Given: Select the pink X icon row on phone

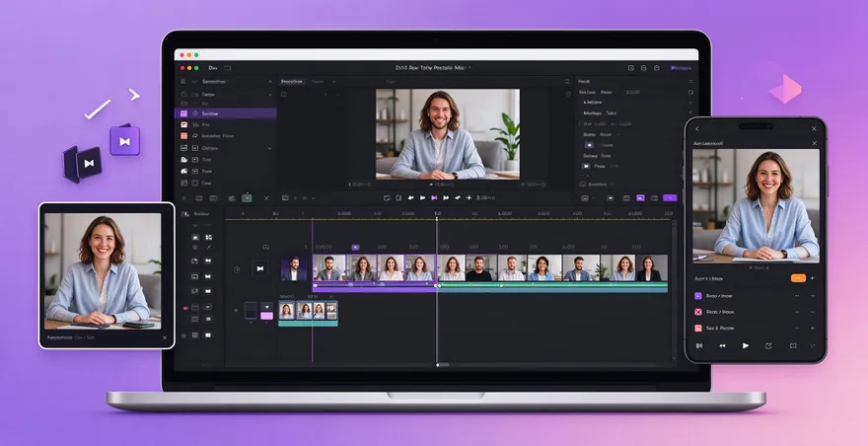Looking at the screenshot, I should coord(756,312).
